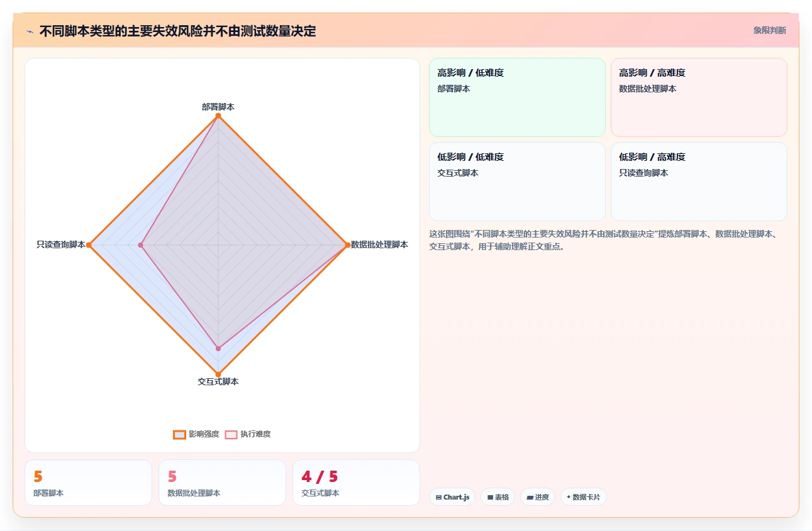Toggle the 影响强度 legend swatch
Image resolution: width=812 pixels, height=531 pixels.
(179, 434)
